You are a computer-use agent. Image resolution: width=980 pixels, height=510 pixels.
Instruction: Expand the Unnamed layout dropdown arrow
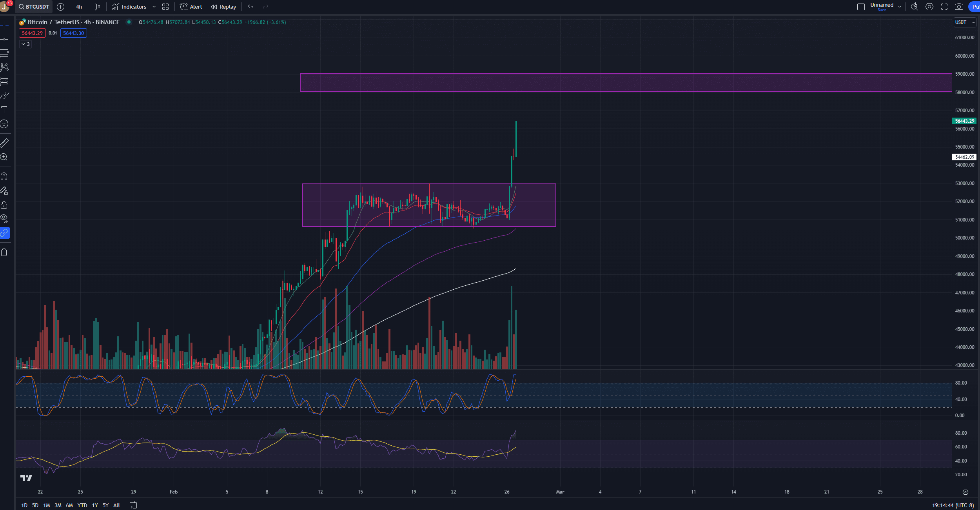coord(900,7)
